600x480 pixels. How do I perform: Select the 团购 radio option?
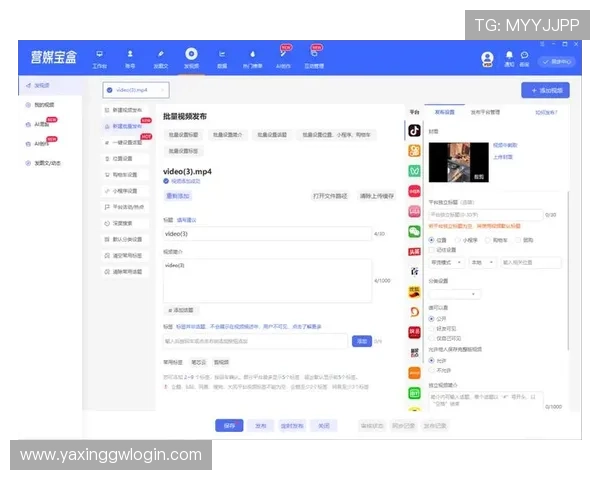518,240
